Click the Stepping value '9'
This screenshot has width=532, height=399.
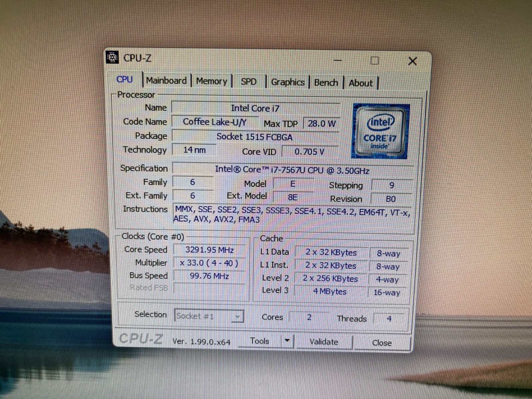392,185
